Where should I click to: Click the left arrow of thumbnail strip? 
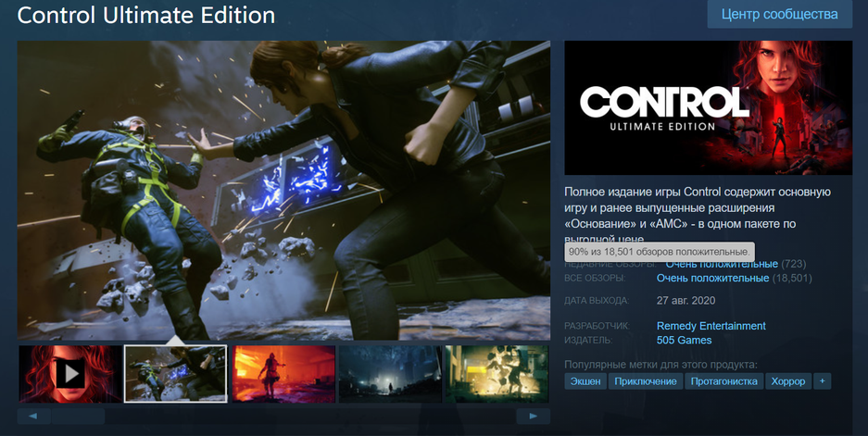tap(33, 416)
